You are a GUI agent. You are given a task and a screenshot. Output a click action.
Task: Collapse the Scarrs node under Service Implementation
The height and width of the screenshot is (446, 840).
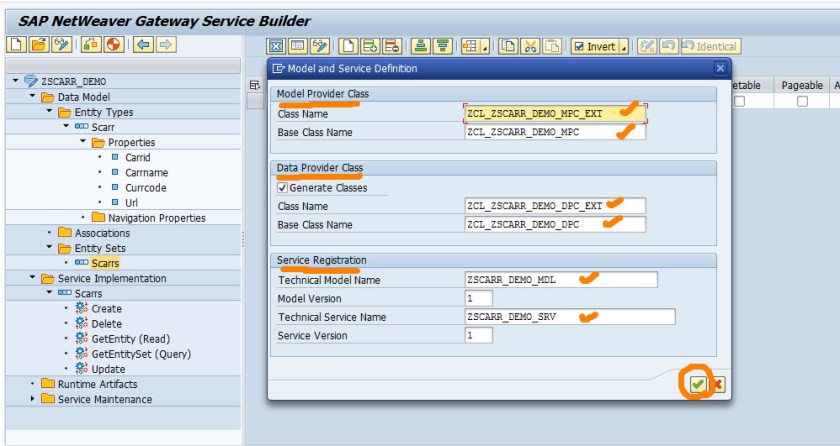[49, 293]
